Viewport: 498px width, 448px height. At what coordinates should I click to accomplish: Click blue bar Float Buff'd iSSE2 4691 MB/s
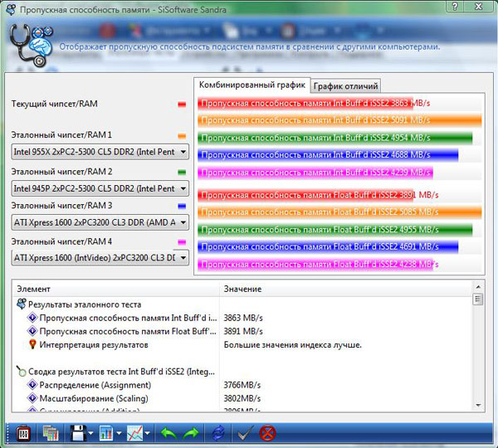point(328,246)
